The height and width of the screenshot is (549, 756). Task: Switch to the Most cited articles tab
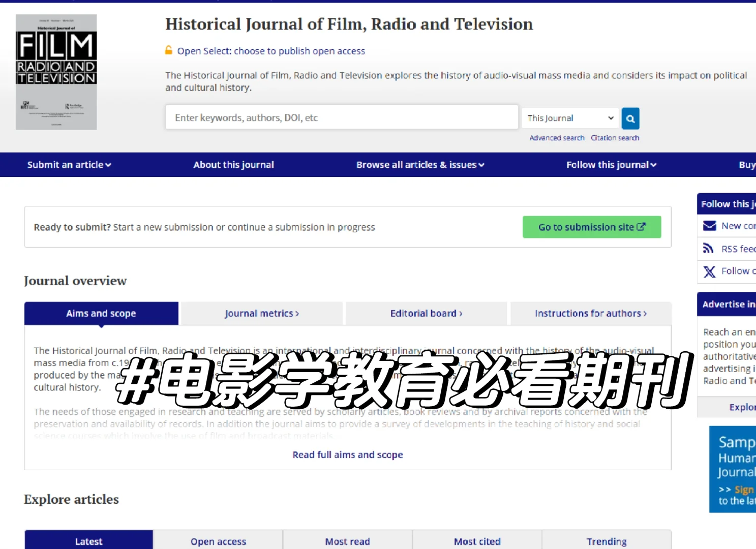[477, 541]
